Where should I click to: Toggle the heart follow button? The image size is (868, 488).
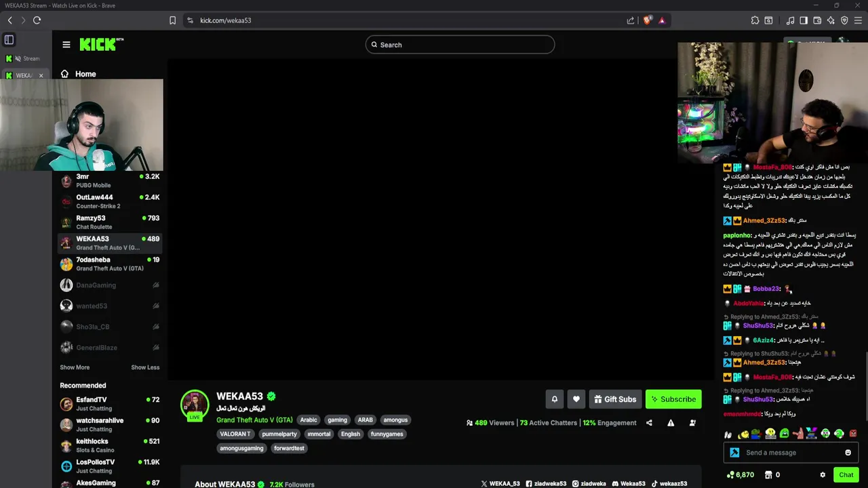tap(576, 399)
